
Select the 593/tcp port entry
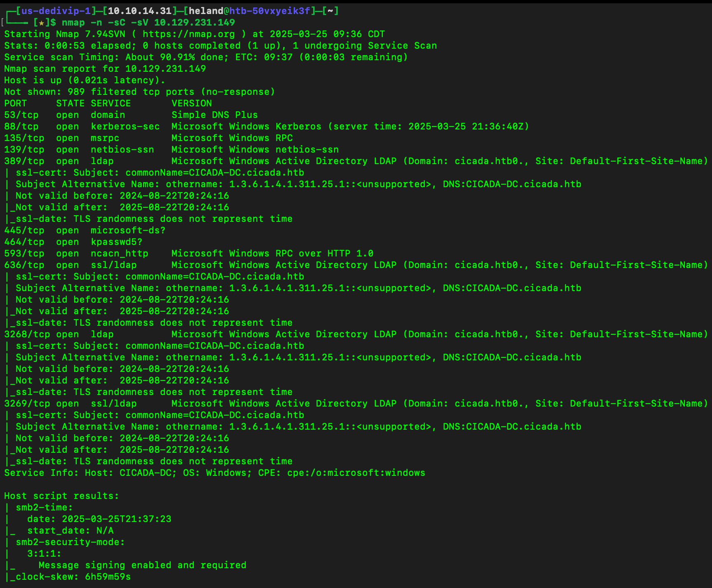coord(24,254)
